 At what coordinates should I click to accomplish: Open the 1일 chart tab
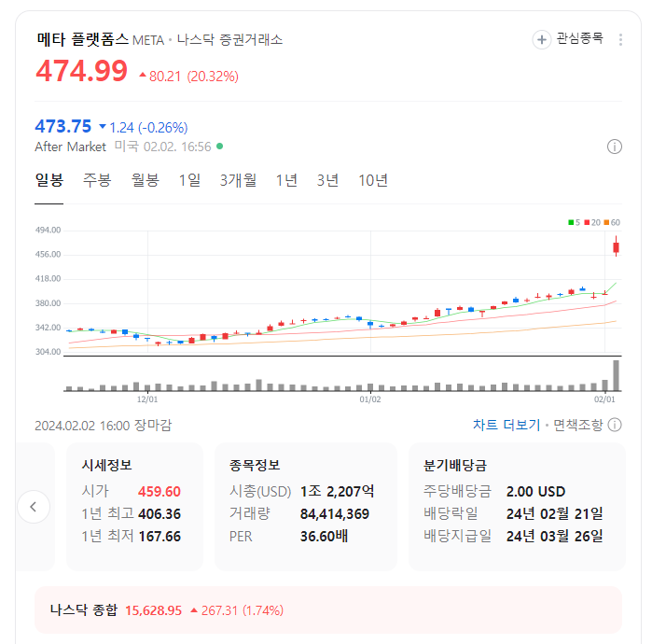point(189,180)
